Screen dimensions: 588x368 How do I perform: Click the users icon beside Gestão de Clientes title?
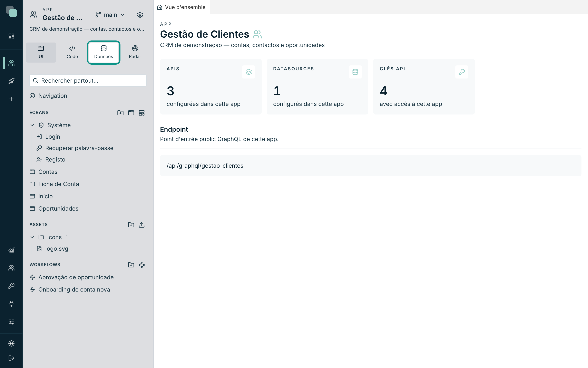[257, 34]
